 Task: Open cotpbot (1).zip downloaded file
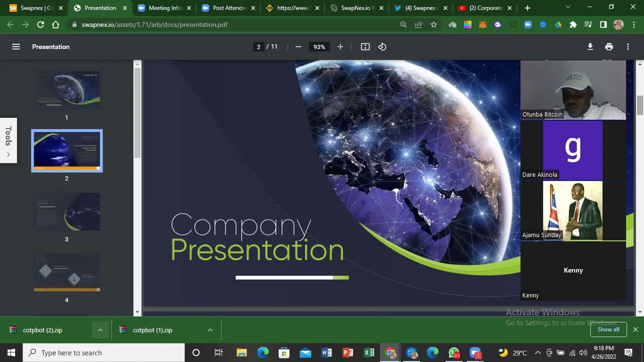pos(152,330)
